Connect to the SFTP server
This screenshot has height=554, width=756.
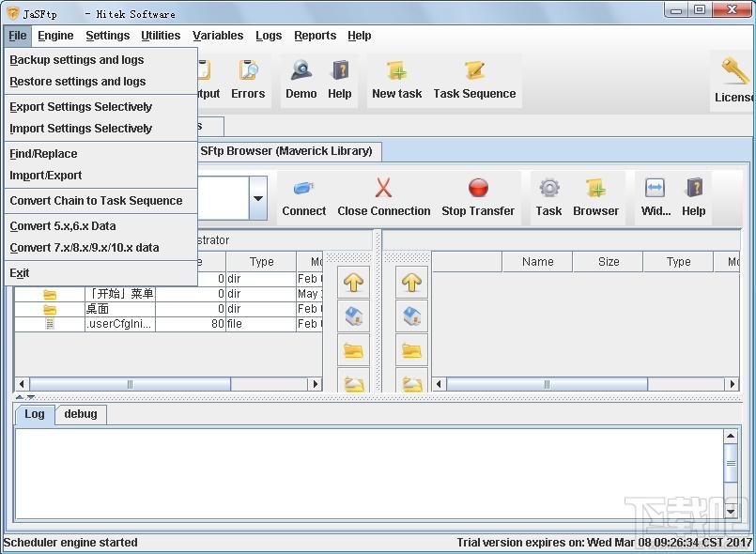303,198
